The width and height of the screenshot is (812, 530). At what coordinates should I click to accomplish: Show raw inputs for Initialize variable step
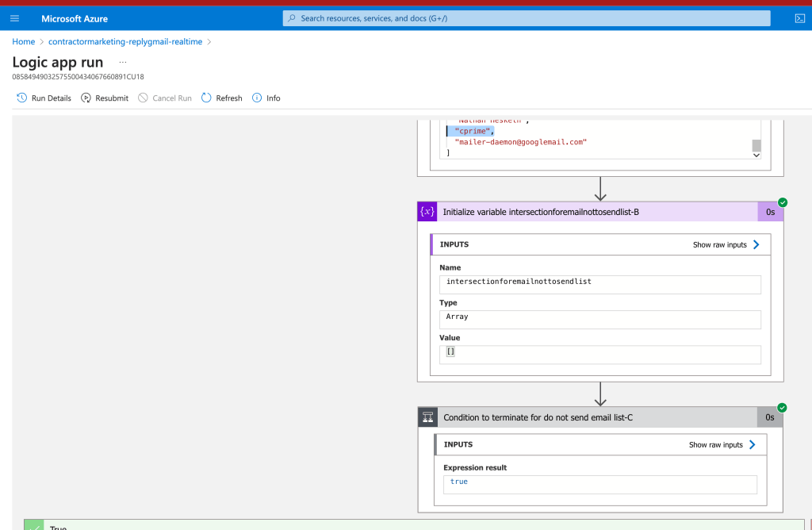719,244
